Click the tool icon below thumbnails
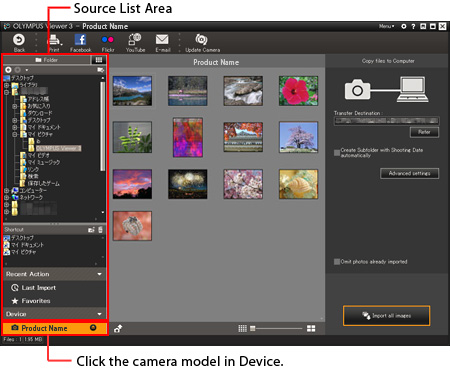 pos(118,329)
